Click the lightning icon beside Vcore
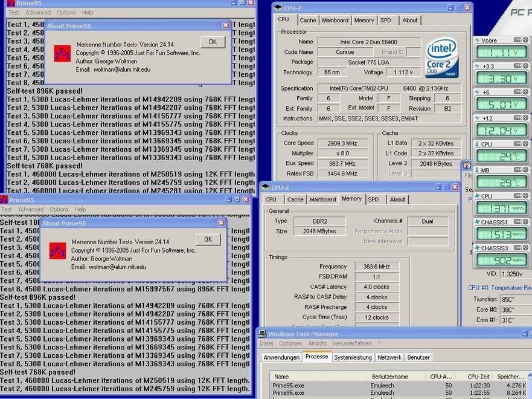The height and width of the screenshot is (399, 532). pos(477,40)
